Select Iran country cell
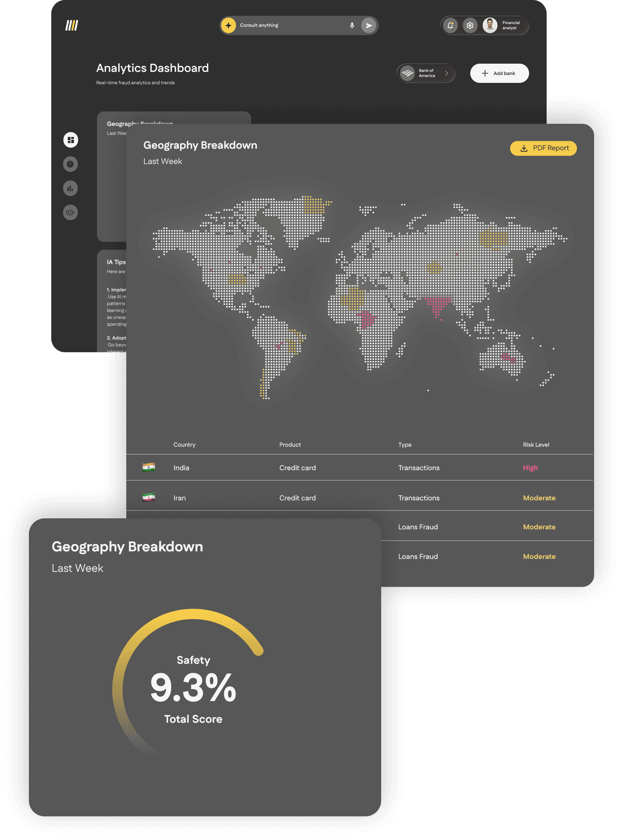The image size is (623, 840). click(x=180, y=498)
